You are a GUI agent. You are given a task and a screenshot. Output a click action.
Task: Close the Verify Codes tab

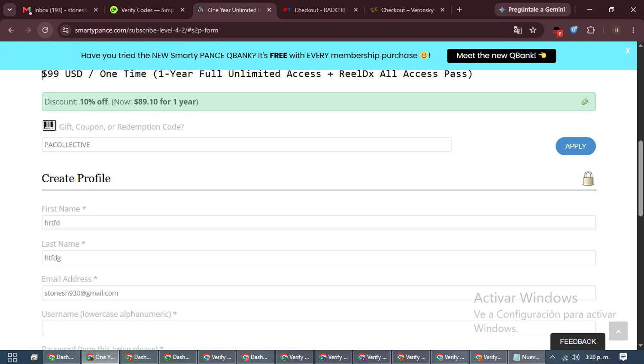[182, 10]
